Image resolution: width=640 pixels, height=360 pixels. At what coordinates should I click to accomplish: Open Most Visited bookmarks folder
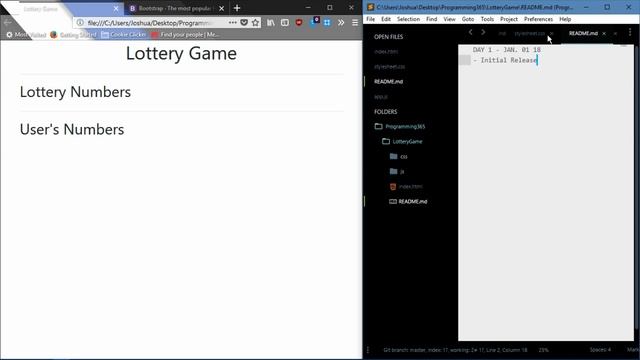pos(26,35)
